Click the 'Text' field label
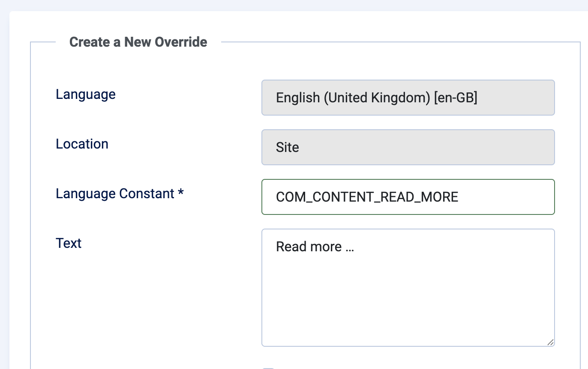Viewport: 588px width, 369px height. [69, 243]
